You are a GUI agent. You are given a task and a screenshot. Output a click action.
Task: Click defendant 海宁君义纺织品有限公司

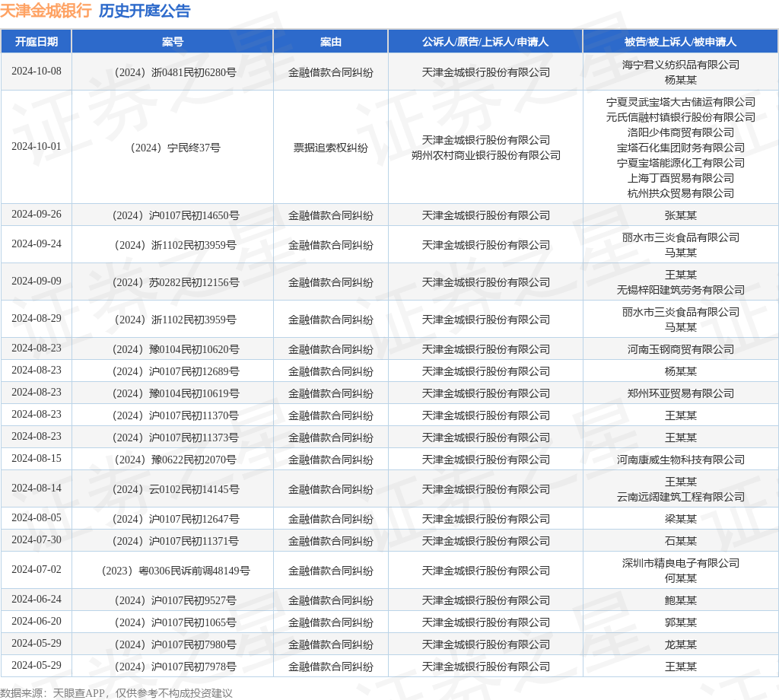[681, 65]
